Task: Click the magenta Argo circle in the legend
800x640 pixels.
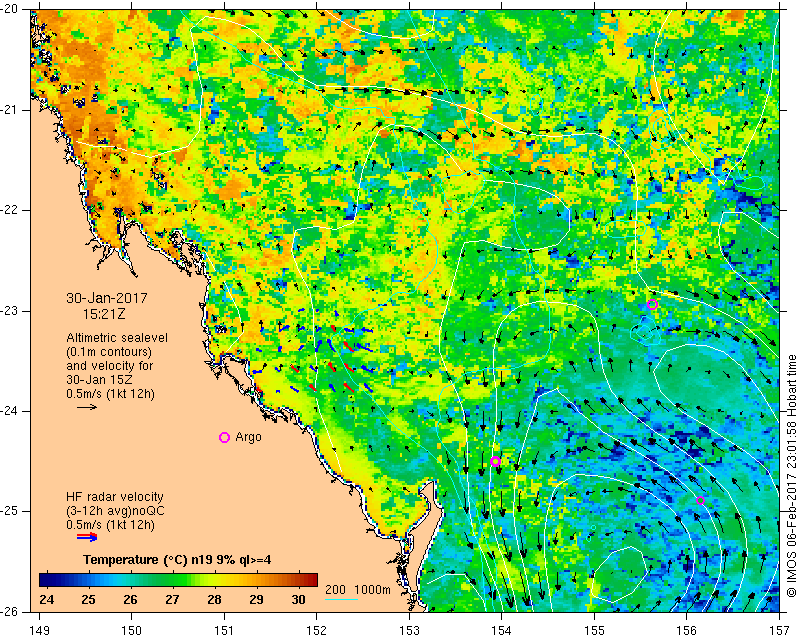Action: coord(224,437)
